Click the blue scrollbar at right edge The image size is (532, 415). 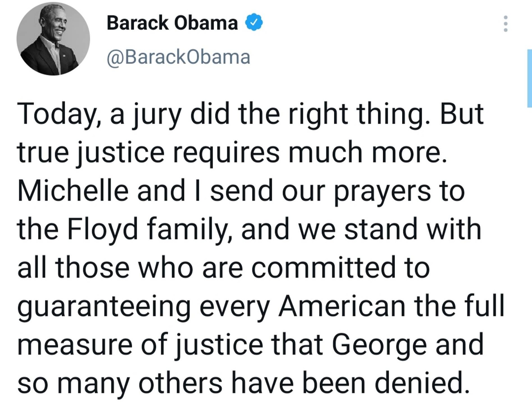[529, 78]
